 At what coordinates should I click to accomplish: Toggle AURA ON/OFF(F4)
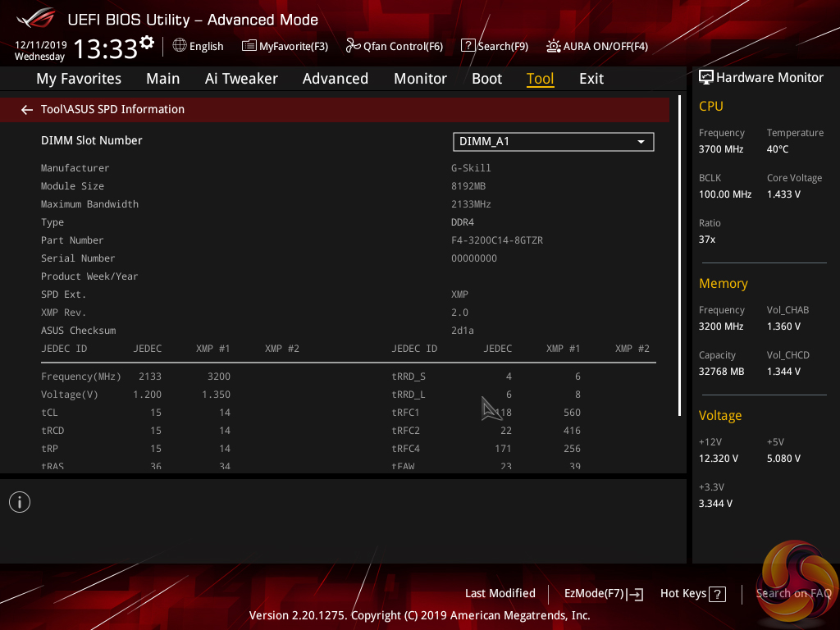pos(605,46)
